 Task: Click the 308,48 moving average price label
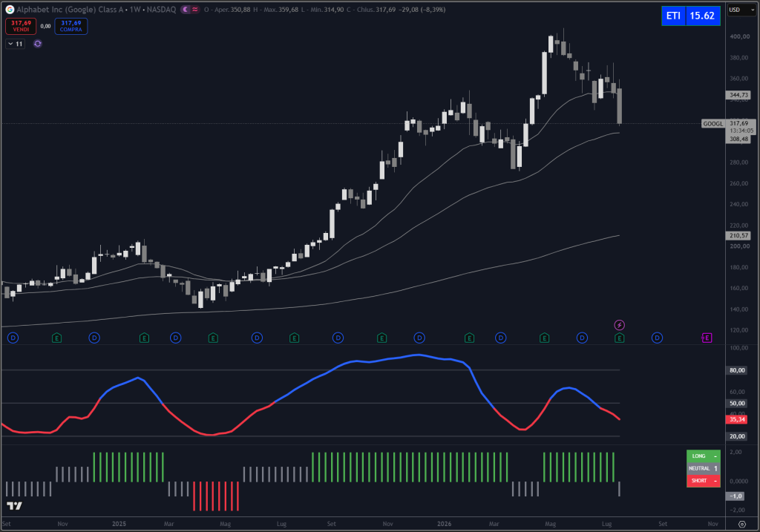(738, 139)
